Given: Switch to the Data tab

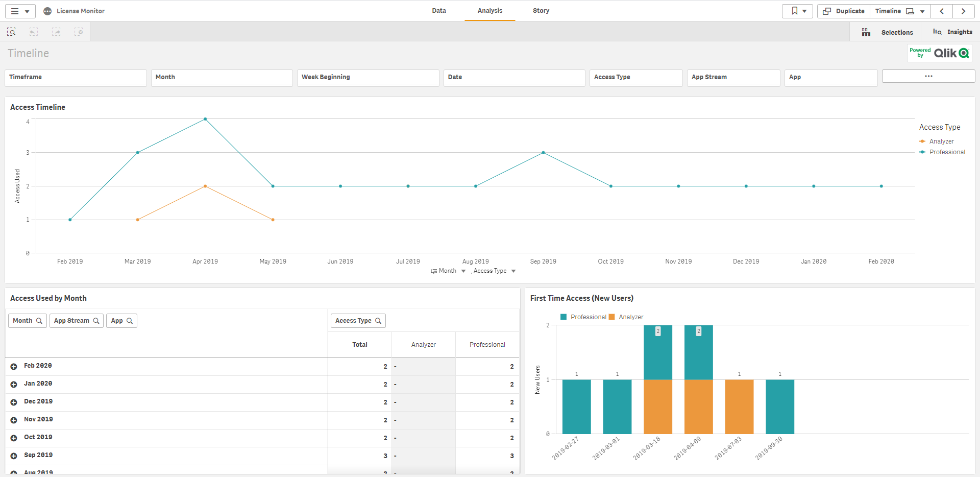Looking at the screenshot, I should (x=439, y=11).
